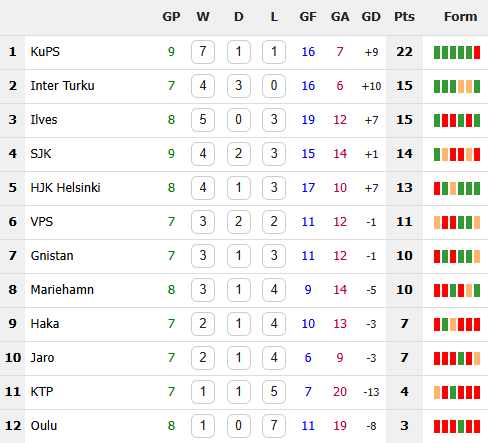Sort by the GD column header
Image resolution: width=488 pixels, height=443 pixels.
pyautogui.click(x=371, y=17)
